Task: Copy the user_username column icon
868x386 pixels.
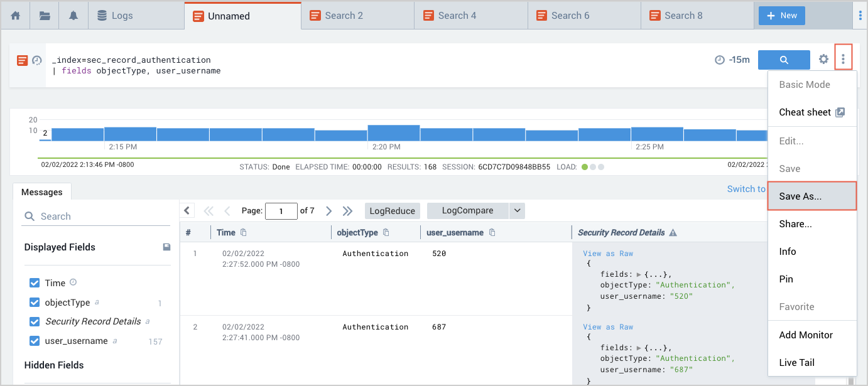Action: click(x=492, y=232)
